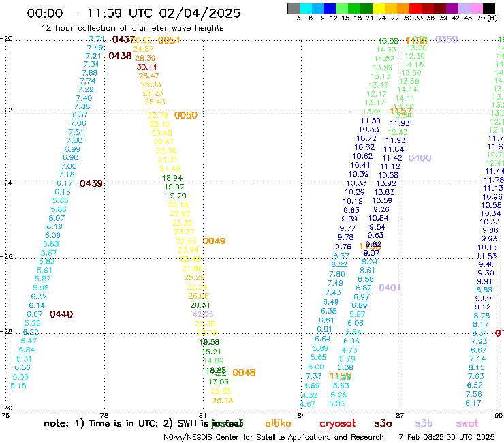Click the NOAA/NESDIS credit line
Screen dimensions: 504x443
pos(274,437)
